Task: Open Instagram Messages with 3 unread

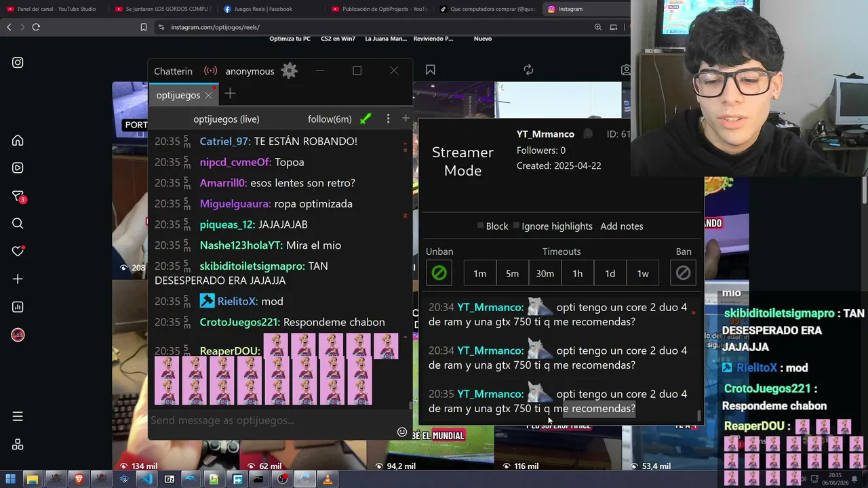Action: point(18,197)
